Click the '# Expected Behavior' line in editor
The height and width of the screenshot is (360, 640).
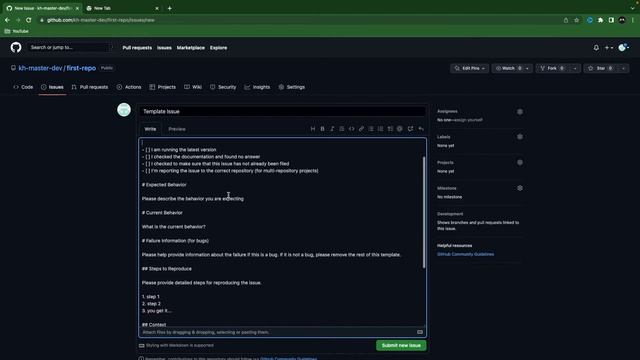tap(164, 185)
